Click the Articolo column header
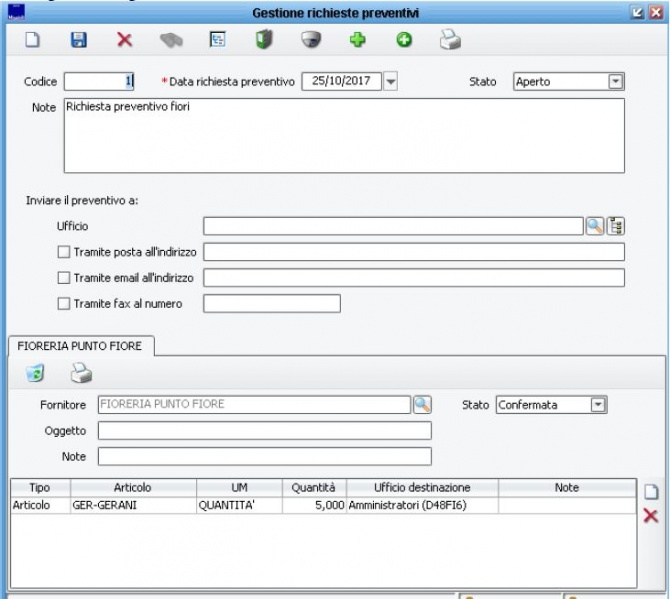 click(132, 487)
